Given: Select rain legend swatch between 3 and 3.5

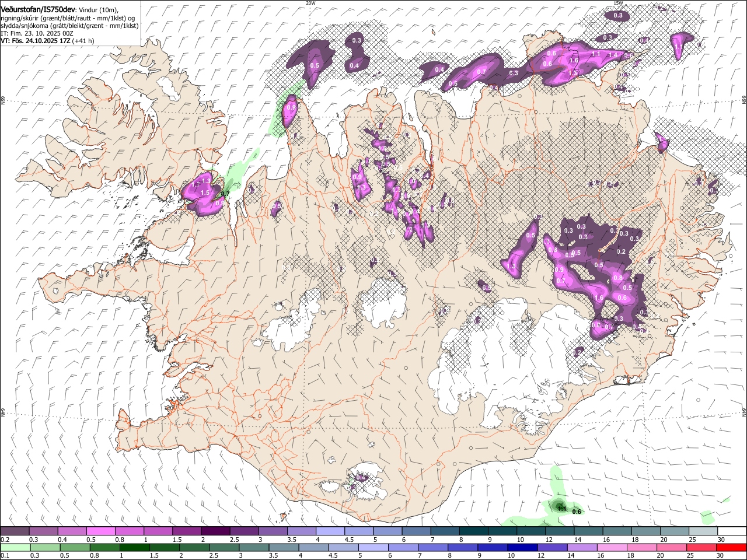Looking at the screenshot, I should [x=254, y=547].
